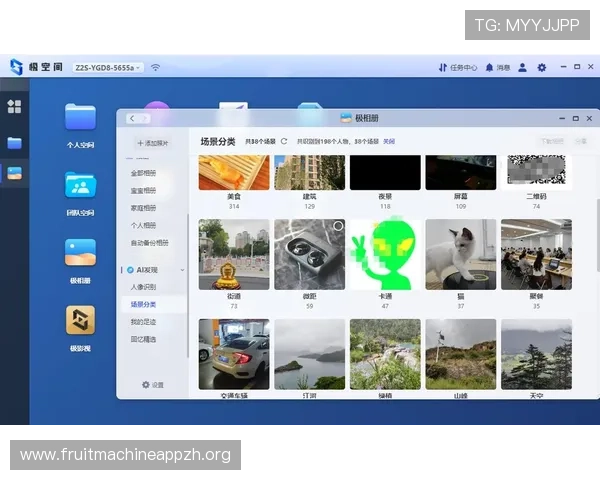Select the photo album icon in left dock
The width and height of the screenshot is (600, 480).
pyautogui.click(x=15, y=173)
